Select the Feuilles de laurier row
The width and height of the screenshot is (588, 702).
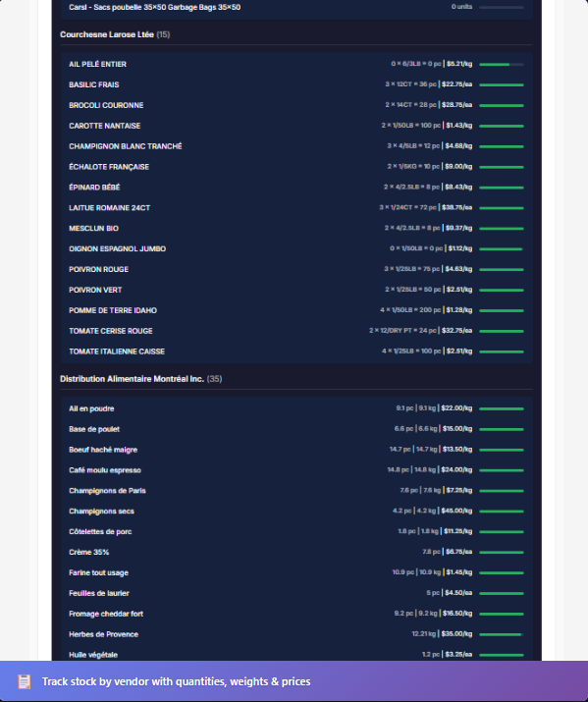coord(296,593)
